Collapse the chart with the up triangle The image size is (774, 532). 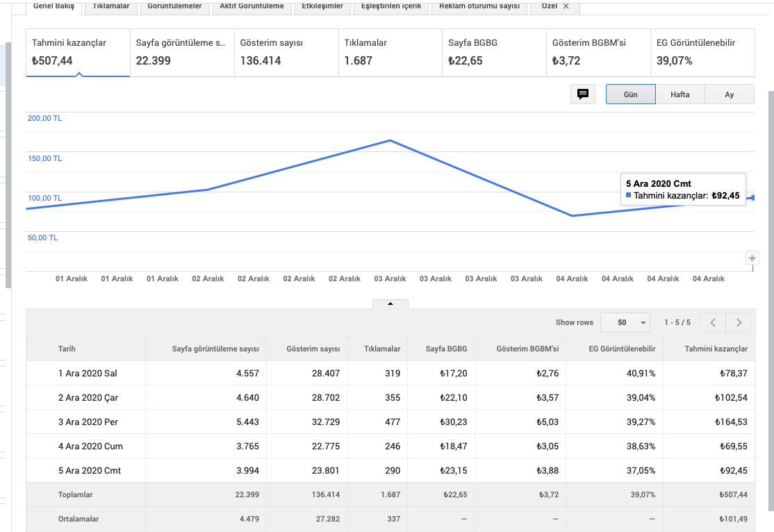point(390,304)
